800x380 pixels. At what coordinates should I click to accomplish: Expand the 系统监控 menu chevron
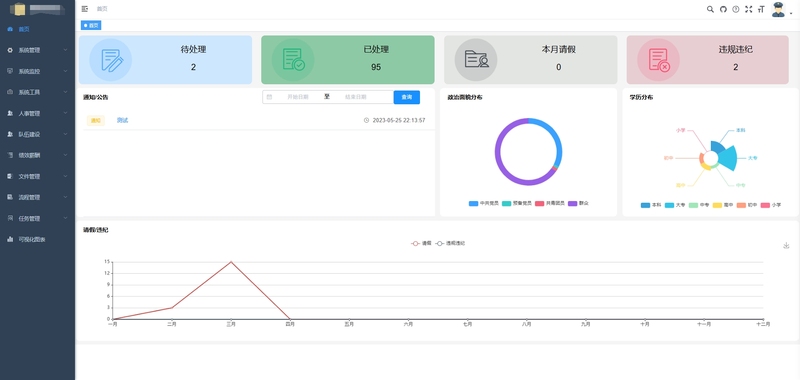[x=65, y=71]
